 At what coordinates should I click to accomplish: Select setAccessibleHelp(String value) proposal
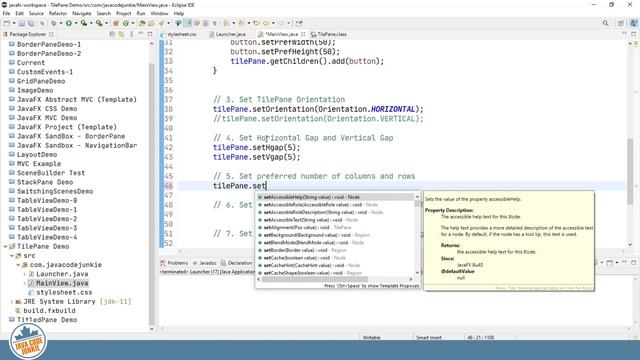coord(335,197)
